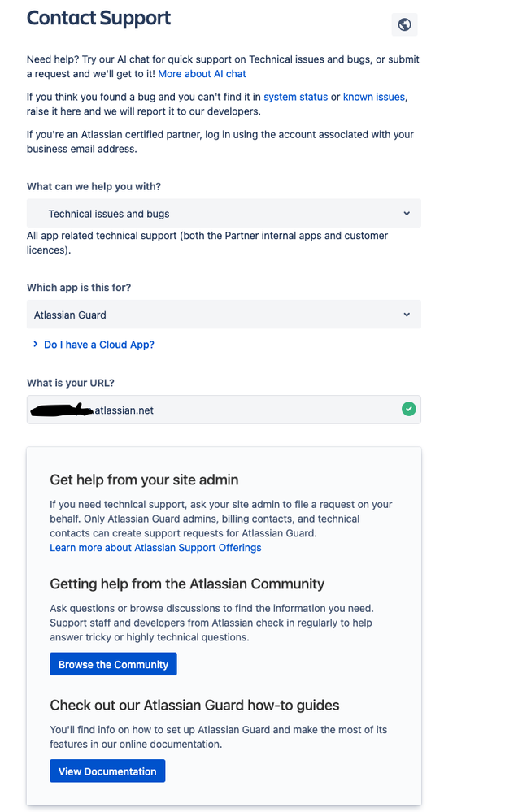Click the world icon button near "Contact Support"

404,24
